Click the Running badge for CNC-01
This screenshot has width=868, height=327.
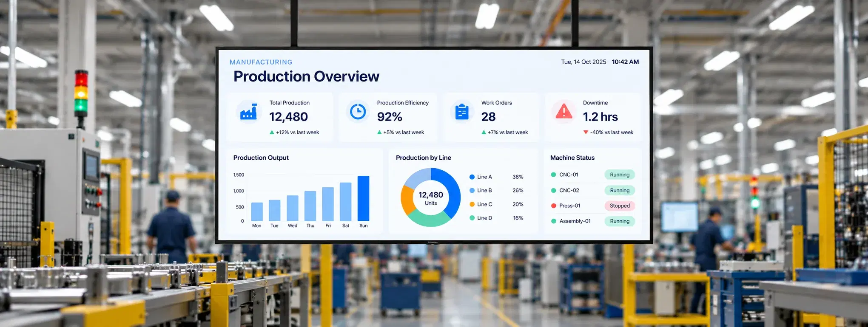click(620, 175)
